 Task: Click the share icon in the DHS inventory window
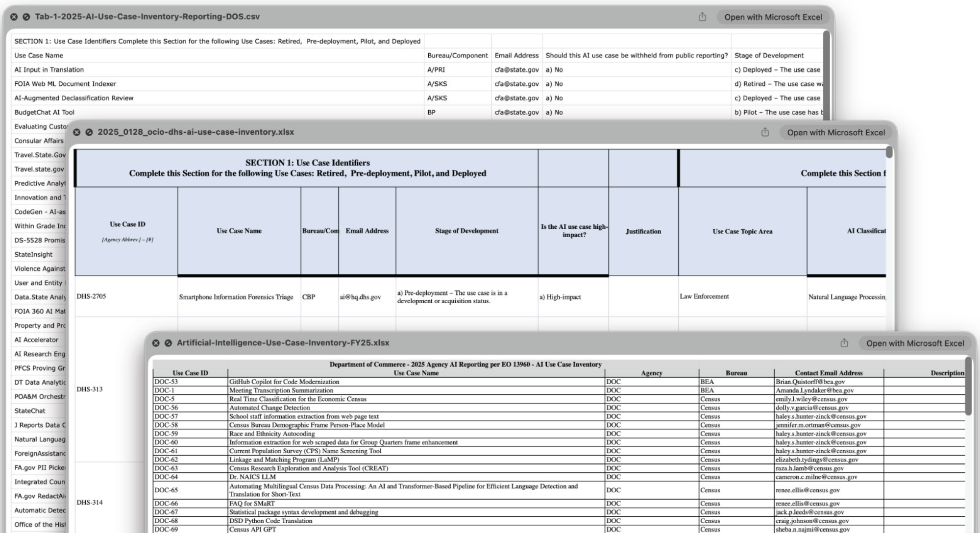[765, 132]
